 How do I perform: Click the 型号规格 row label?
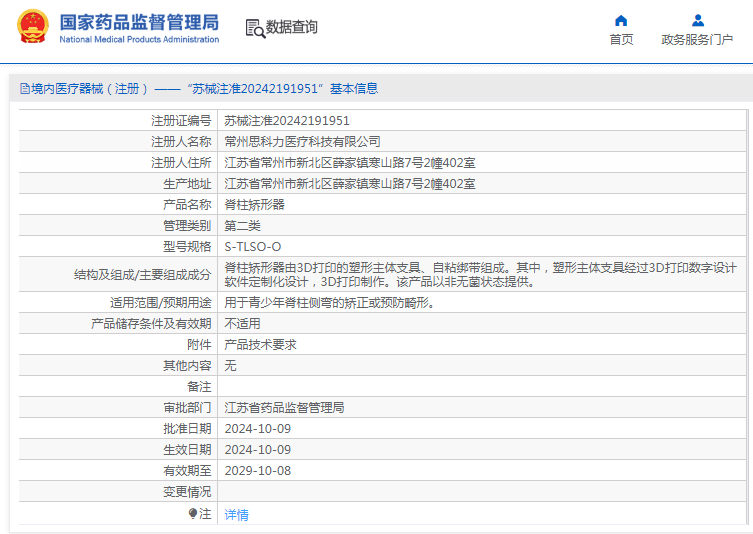click(187, 247)
